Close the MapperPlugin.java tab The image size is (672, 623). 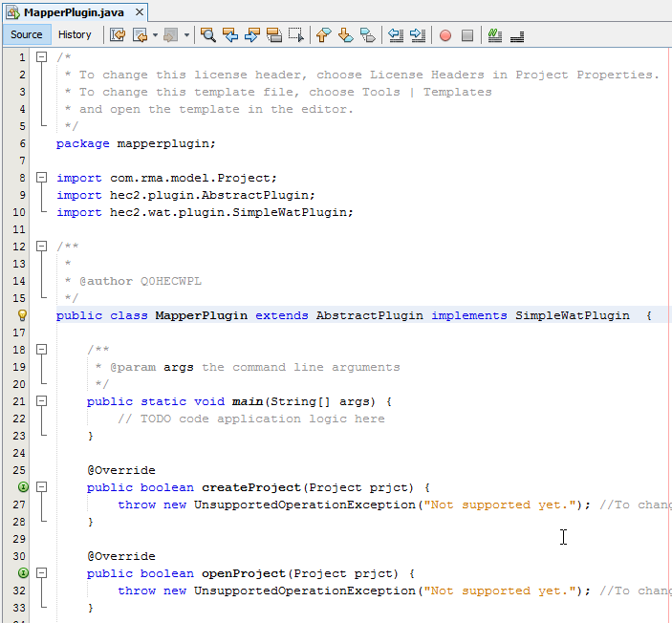140,12
